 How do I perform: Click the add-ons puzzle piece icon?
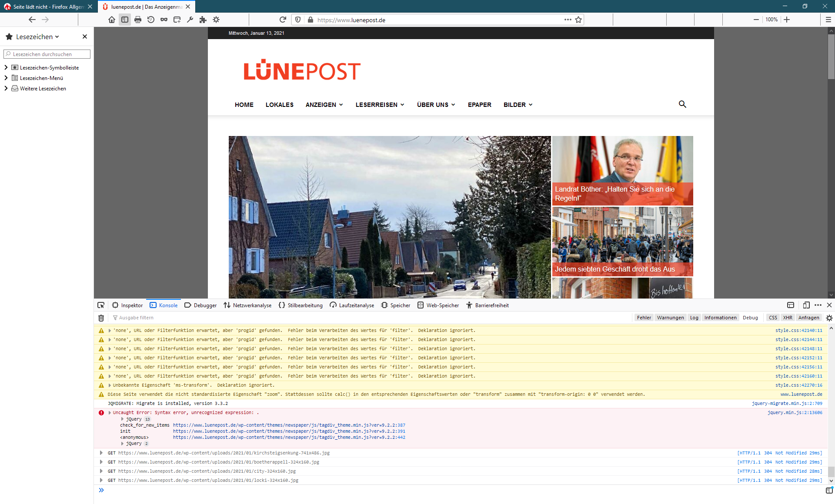pos(203,20)
